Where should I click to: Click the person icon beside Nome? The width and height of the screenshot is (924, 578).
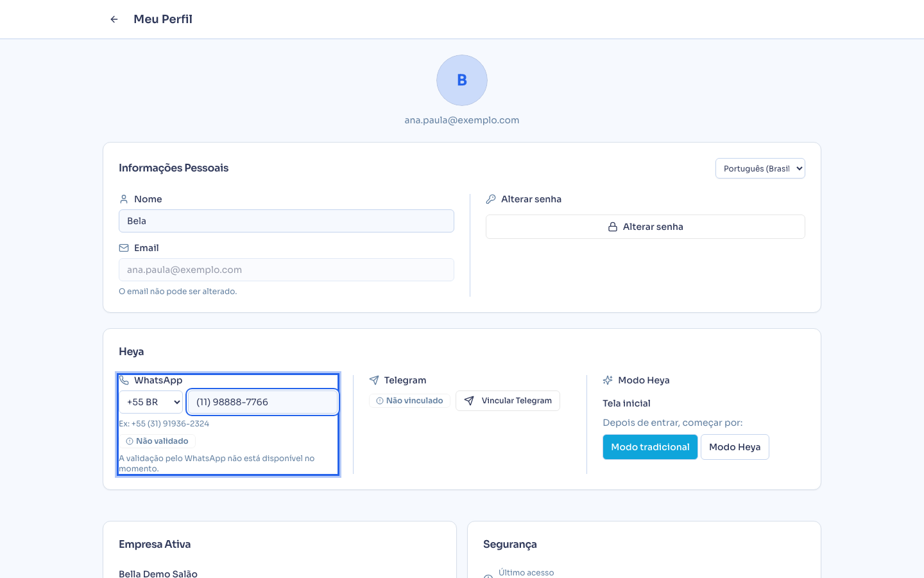pos(124,199)
